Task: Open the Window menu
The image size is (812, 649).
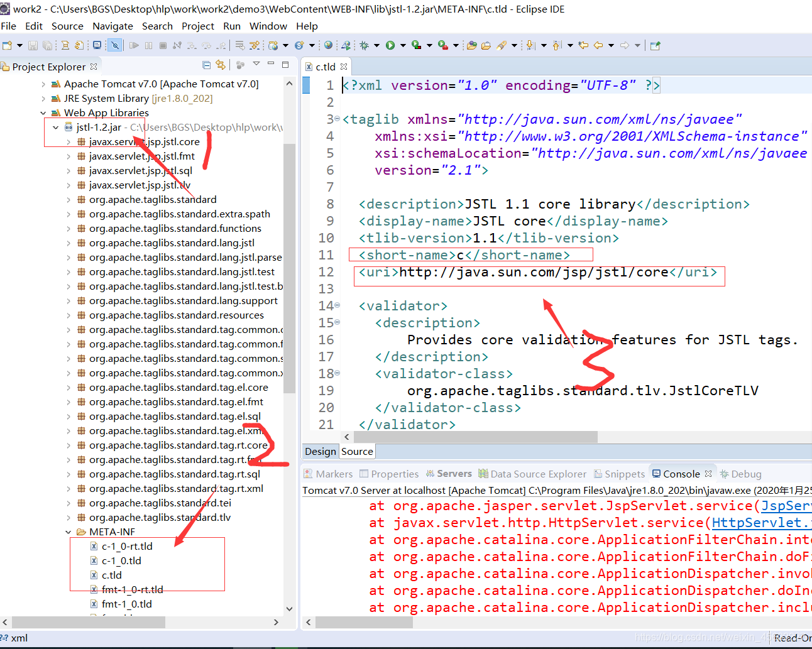Action: pos(268,26)
